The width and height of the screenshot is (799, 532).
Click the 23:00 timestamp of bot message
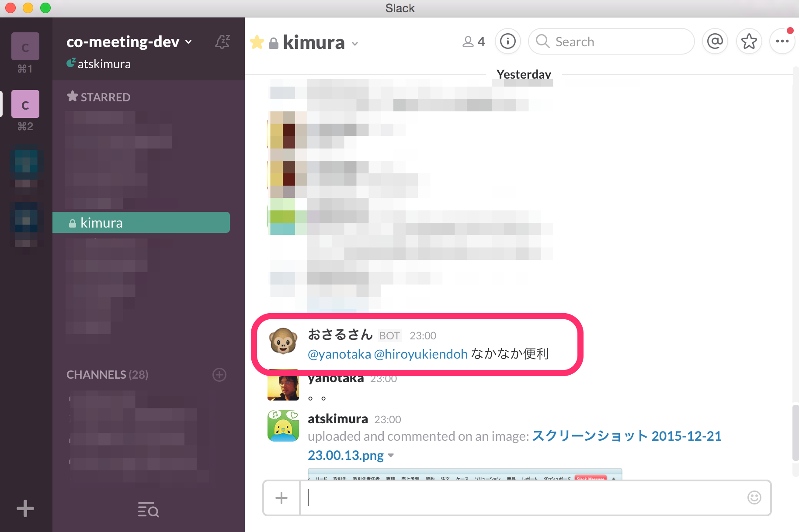(x=423, y=335)
